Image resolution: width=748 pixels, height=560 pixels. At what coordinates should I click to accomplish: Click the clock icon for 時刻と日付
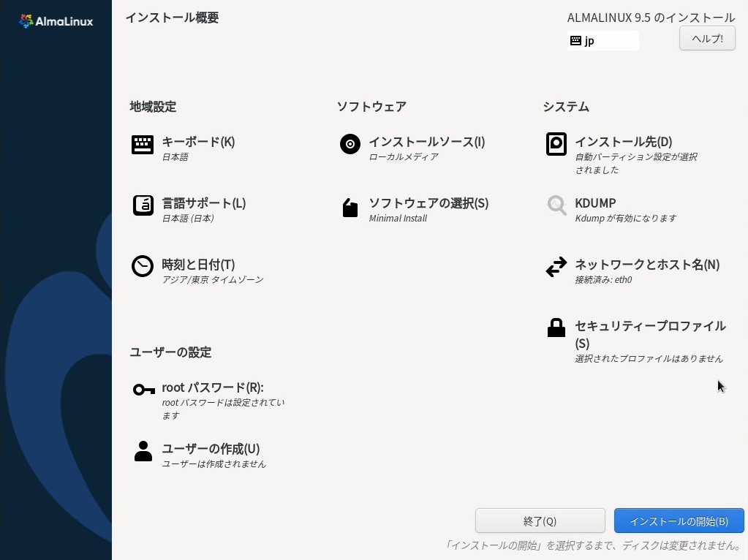point(142,266)
